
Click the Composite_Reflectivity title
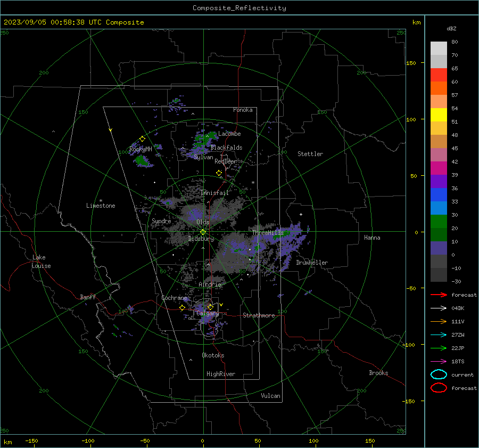point(240,8)
